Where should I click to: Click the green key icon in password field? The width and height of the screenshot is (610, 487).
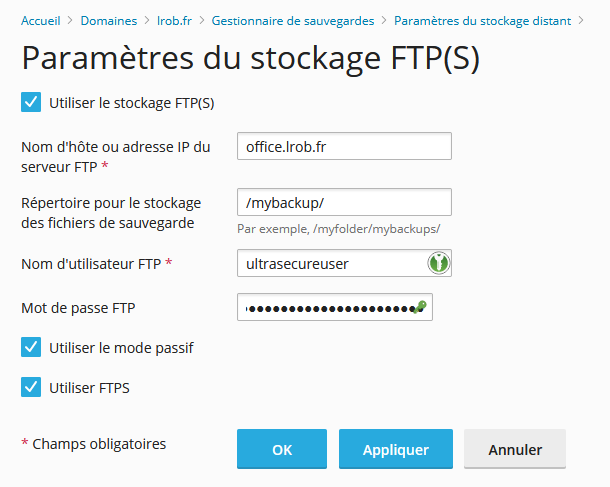tap(419, 307)
